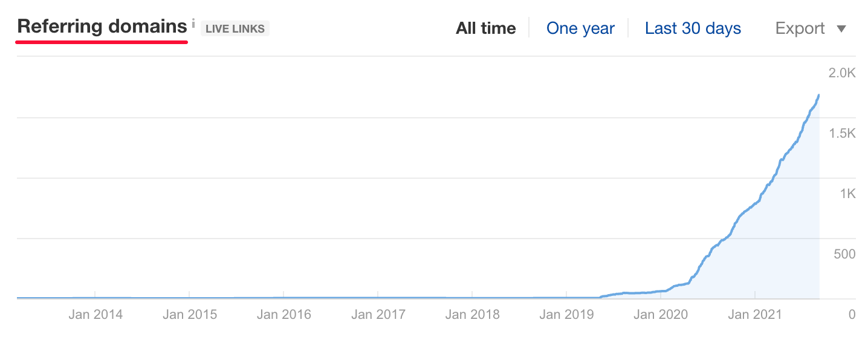Image resolution: width=868 pixels, height=337 pixels.
Task: Click the 1.5K y-axis label
Action: click(x=842, y=133)
